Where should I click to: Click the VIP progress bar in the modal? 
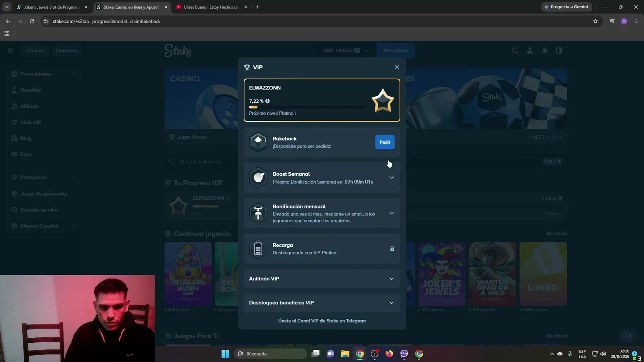click(x=307, y=107)
